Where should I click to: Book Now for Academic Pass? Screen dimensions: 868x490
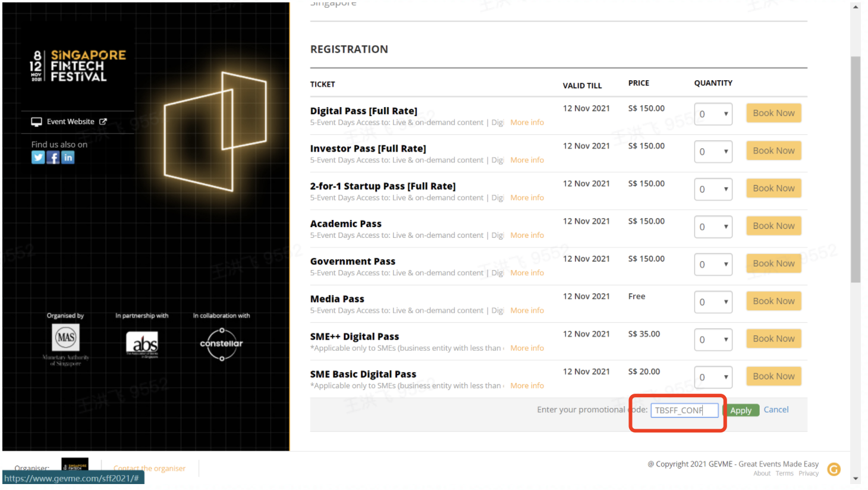click(773, 226)
